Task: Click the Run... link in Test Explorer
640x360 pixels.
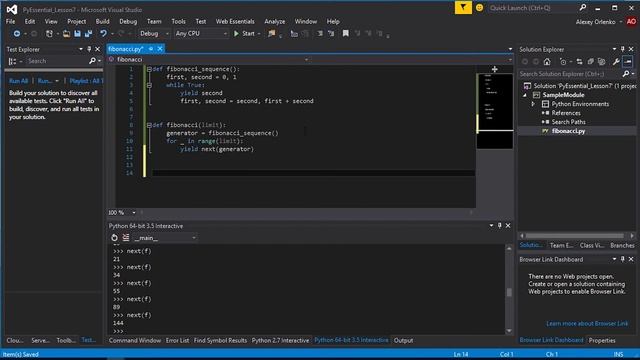Action: pyautogui.click(x=45, y=81)
